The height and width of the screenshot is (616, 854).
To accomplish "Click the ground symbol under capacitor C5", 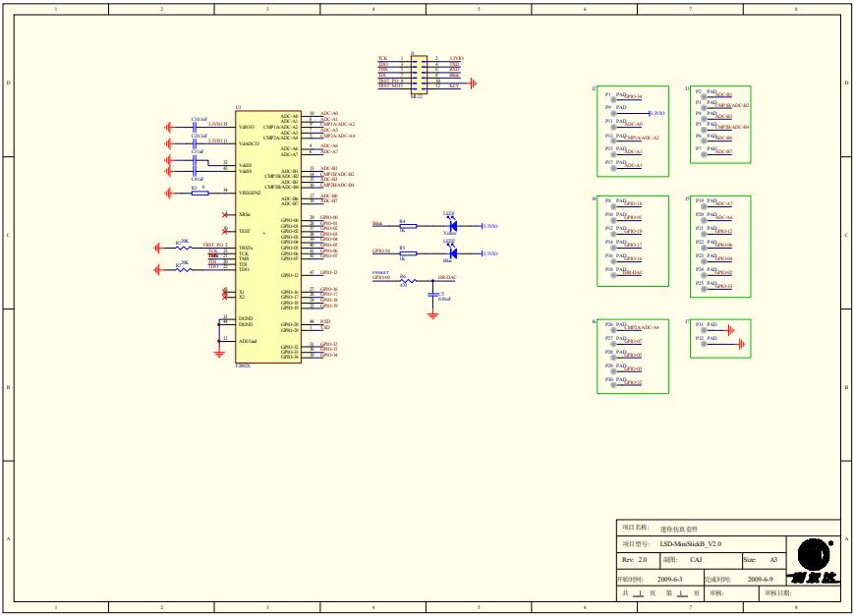I will (433, 315).
